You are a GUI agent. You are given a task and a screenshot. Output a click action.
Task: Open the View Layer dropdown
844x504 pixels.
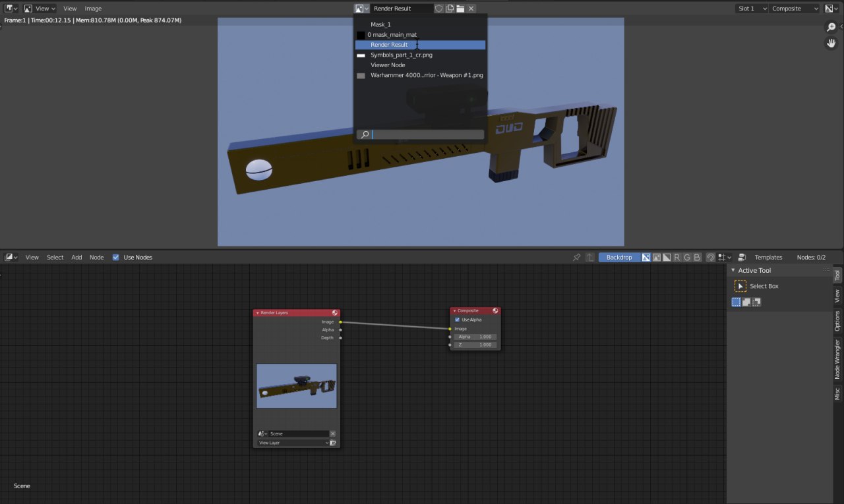pyautogui.click(x=293, y=443)
